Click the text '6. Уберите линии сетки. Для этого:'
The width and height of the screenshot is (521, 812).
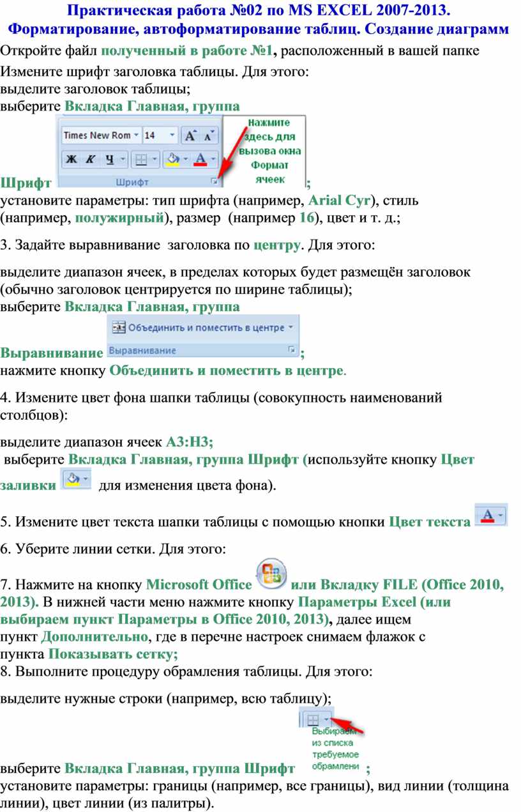click(x=112, y=548)
